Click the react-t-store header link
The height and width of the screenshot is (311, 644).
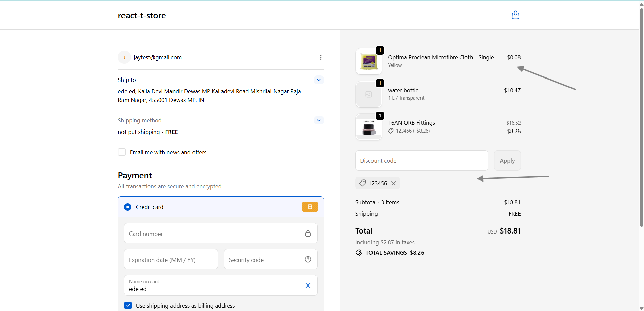pos(142,16)
